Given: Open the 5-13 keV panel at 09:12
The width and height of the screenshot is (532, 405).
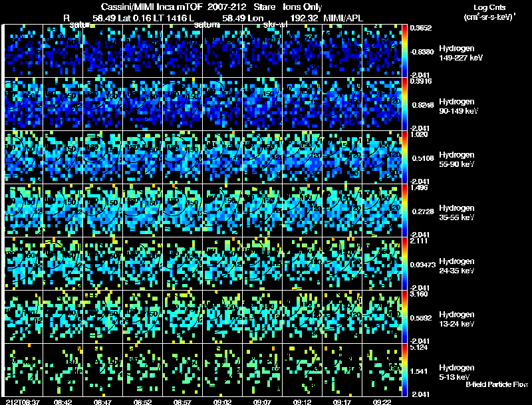Looking at the screenshot, I should pos(303,370).
